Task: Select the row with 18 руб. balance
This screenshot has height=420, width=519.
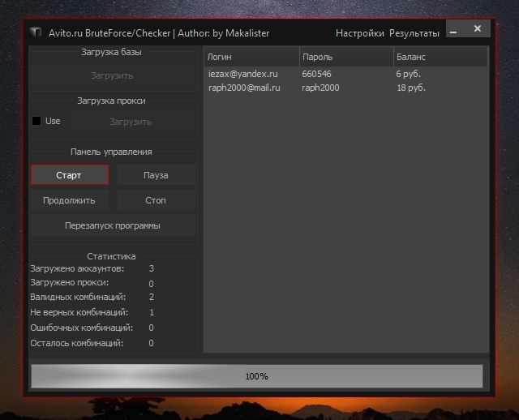Action: point(345,88)
